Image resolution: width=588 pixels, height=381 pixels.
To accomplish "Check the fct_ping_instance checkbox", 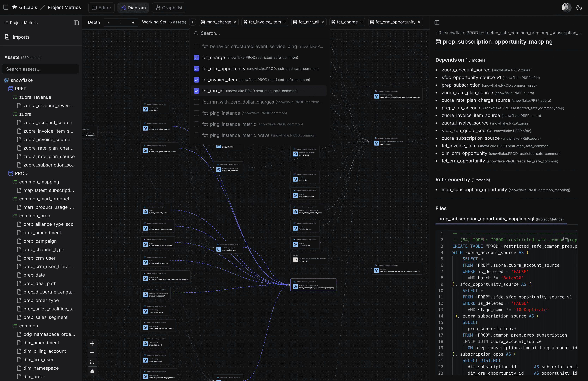I will (x=196, y=113).
